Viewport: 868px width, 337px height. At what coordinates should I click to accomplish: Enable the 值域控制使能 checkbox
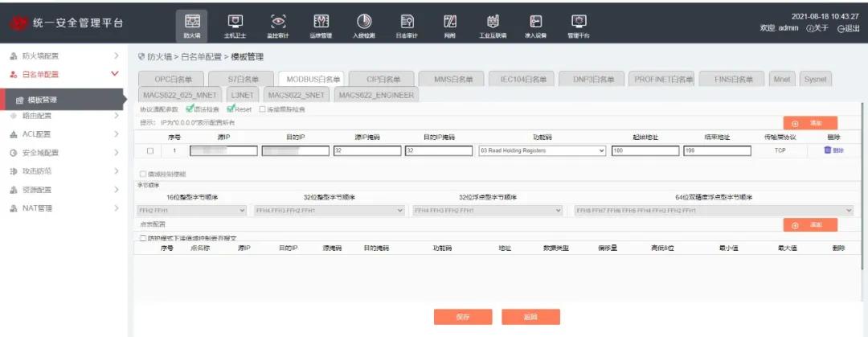point(144,174)
